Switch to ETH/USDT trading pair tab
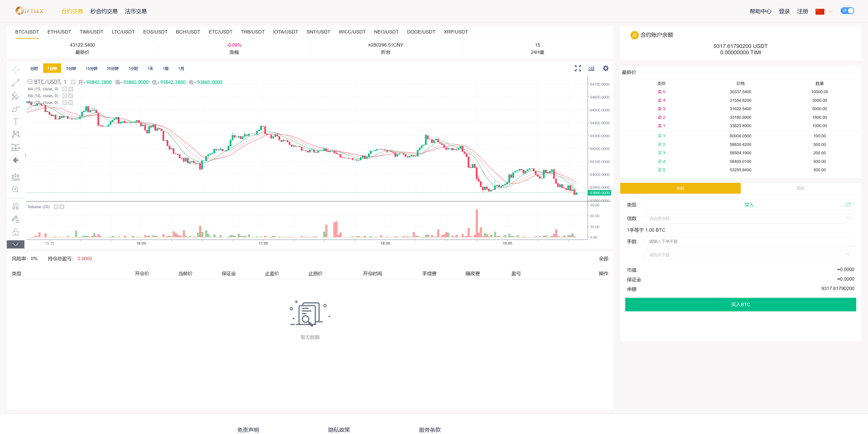Image resolution: width=868 pixels, height=434 pixels. [59, 32]
